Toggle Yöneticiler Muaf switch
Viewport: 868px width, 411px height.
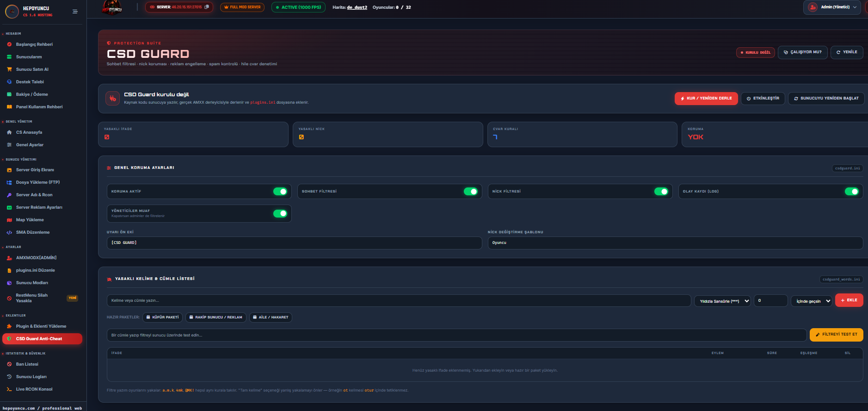[x=280, y=213]
